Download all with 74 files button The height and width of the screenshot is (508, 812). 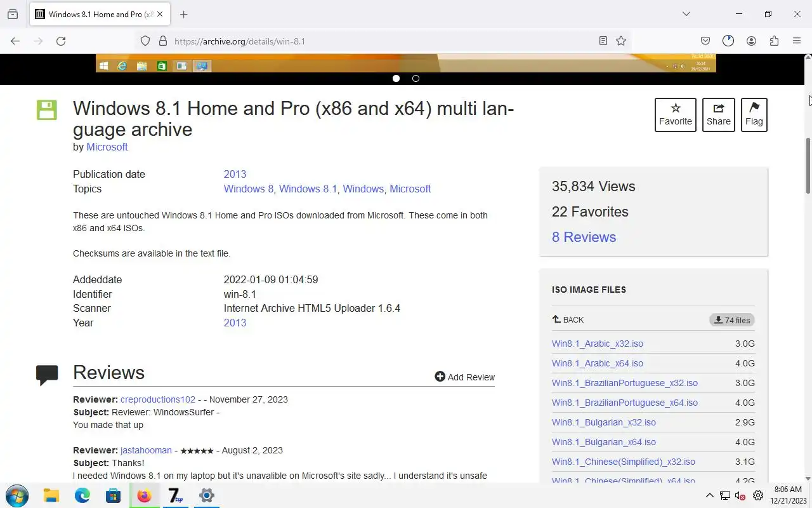click(x=732, y=320)
